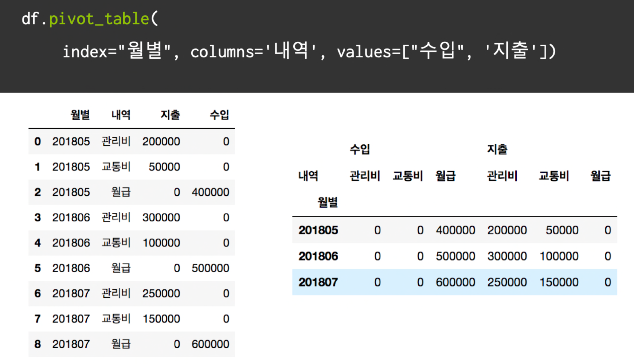Click the bold 201806 pivot row label
The width and height of the screenshot is (634, 364).
coord(318,256)
